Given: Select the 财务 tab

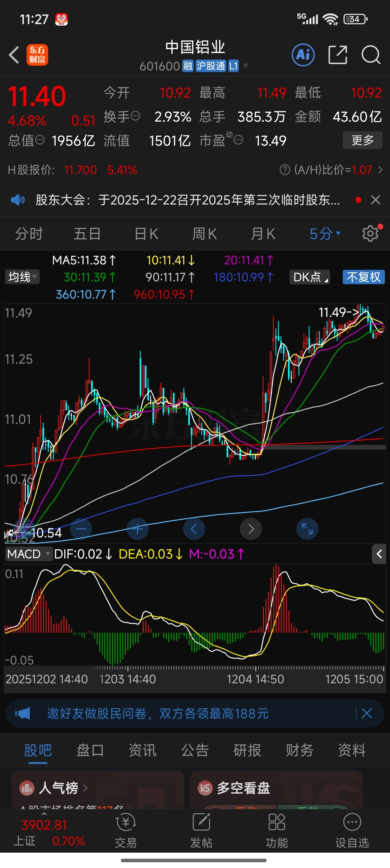Looking at the screenshot, I should (x=300, y=750).
